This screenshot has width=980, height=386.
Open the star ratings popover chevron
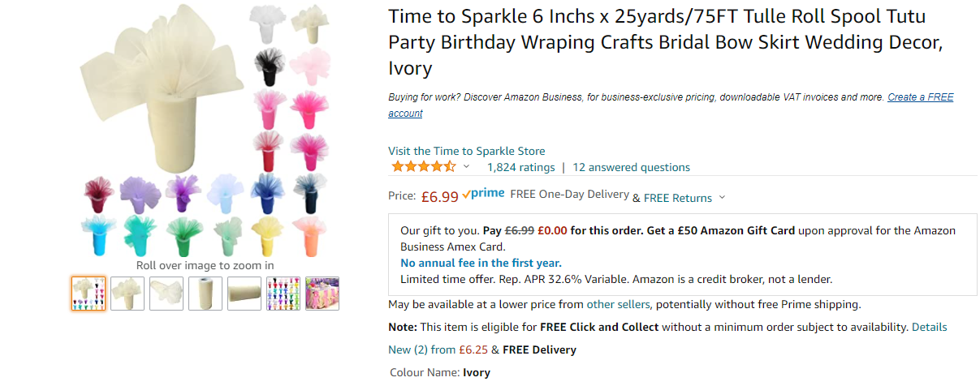(x=467, y=167)
